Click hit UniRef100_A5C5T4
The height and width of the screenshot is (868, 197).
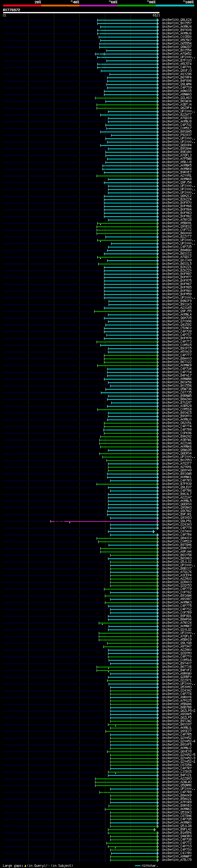click(x=177, y=64)
